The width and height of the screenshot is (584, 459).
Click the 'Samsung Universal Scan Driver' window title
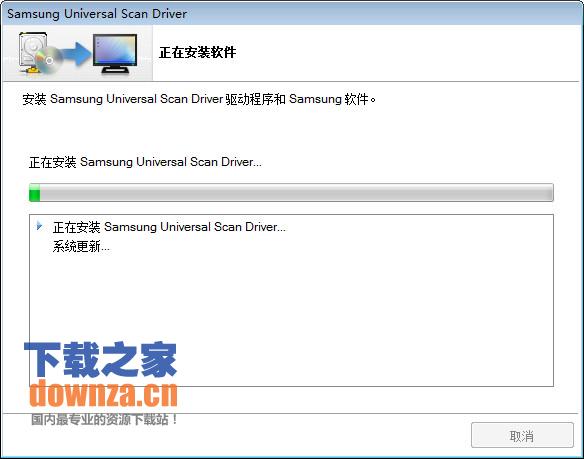pos(97,14)
